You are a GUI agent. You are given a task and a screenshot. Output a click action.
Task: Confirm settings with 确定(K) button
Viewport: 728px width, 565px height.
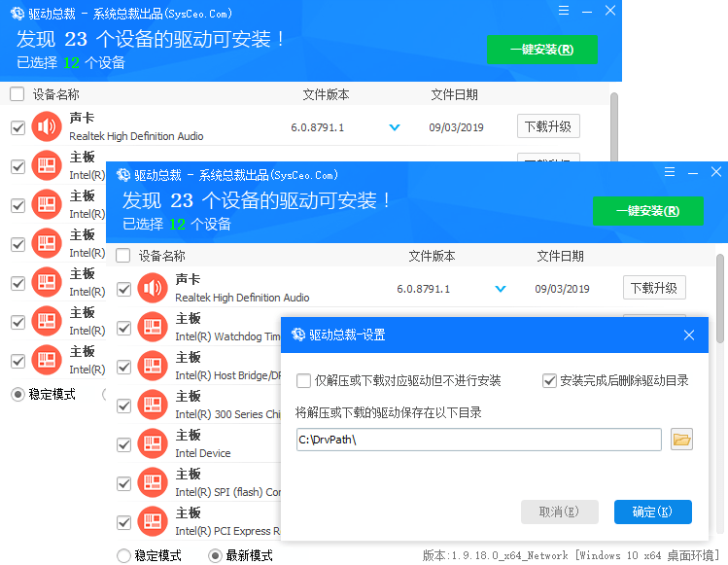[x=653, y=512]
